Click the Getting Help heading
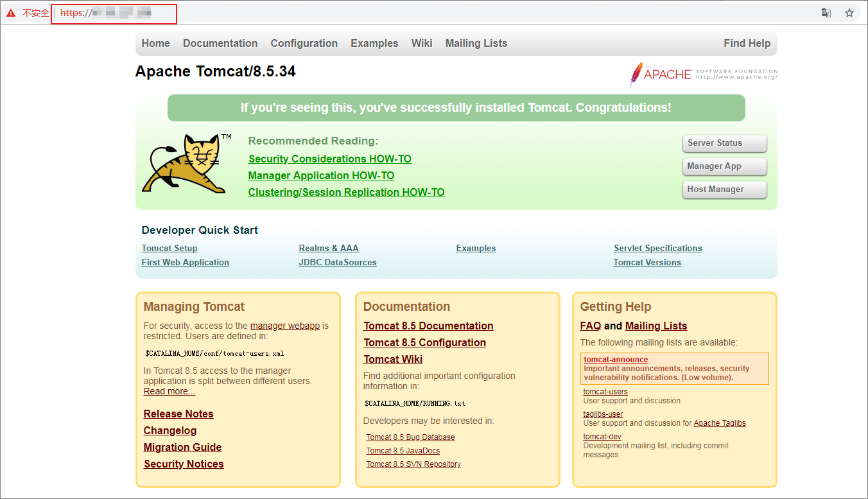The image size is (868, 499). [616, 306]
